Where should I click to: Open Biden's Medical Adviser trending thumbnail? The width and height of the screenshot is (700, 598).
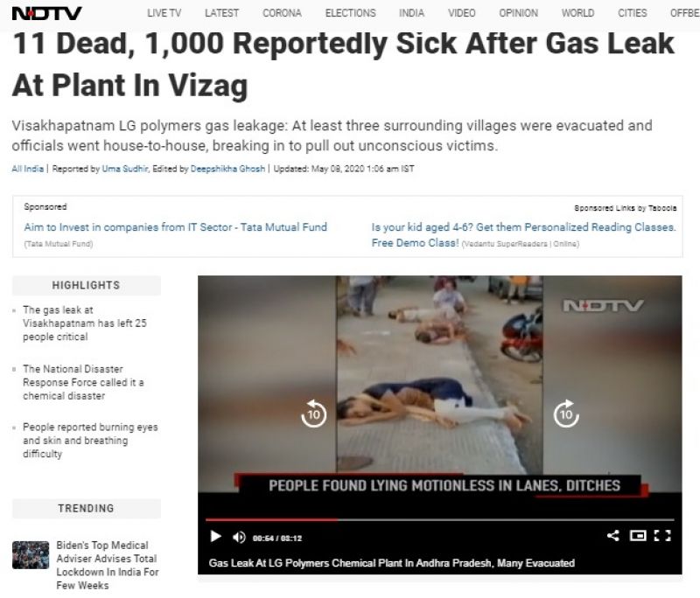pyautogui.click(x=31, y=555)
